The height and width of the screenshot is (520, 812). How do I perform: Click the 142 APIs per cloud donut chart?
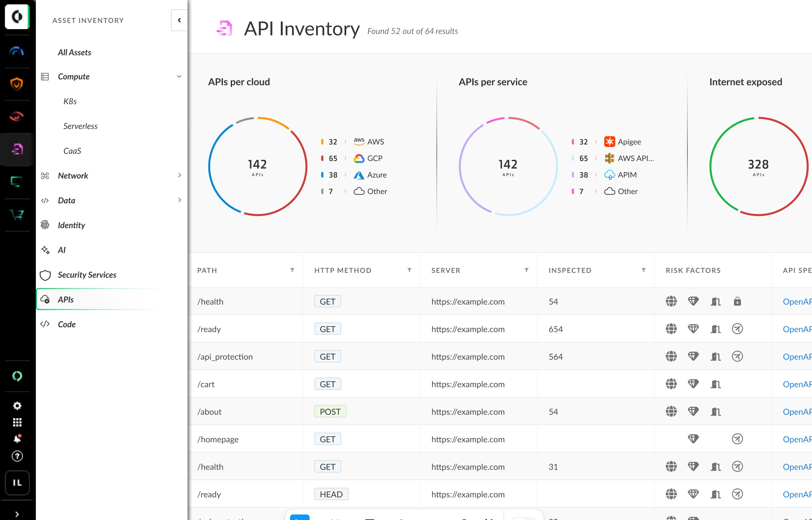click(x=257, y=166)
